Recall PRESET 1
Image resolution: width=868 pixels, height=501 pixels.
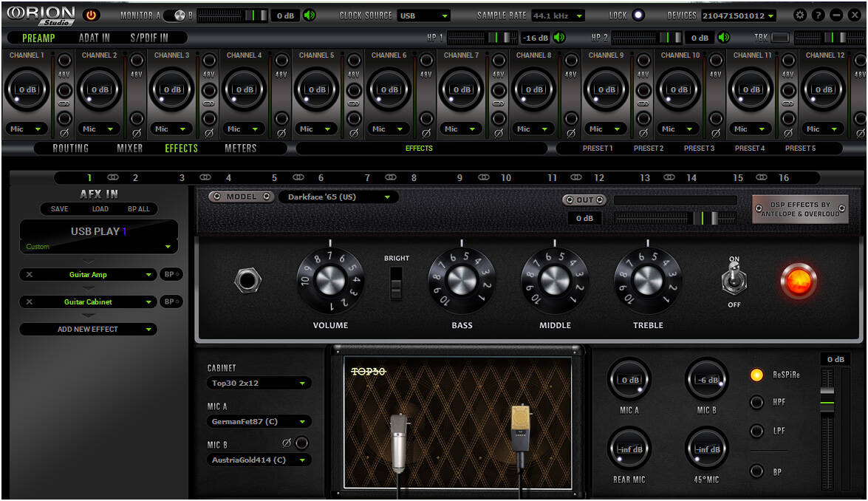pos(598,149)
